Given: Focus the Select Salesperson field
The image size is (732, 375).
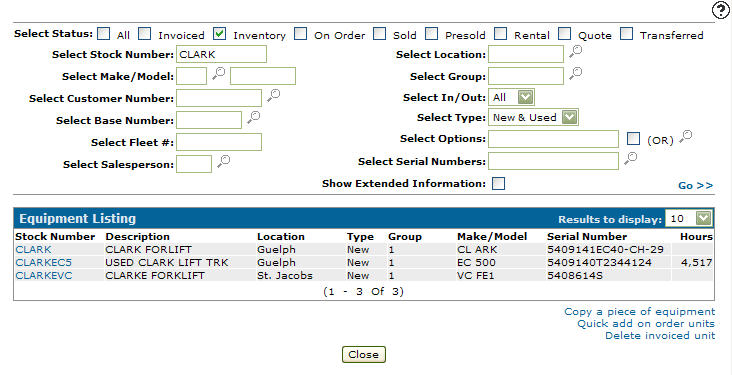Looking at the screenshot, I should 194,164.
